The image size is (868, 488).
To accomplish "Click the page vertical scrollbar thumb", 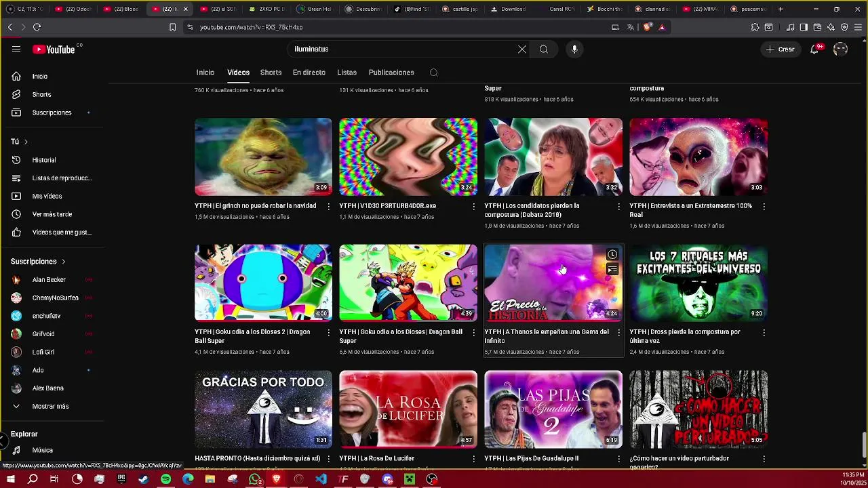I will [x=863, y=445].
